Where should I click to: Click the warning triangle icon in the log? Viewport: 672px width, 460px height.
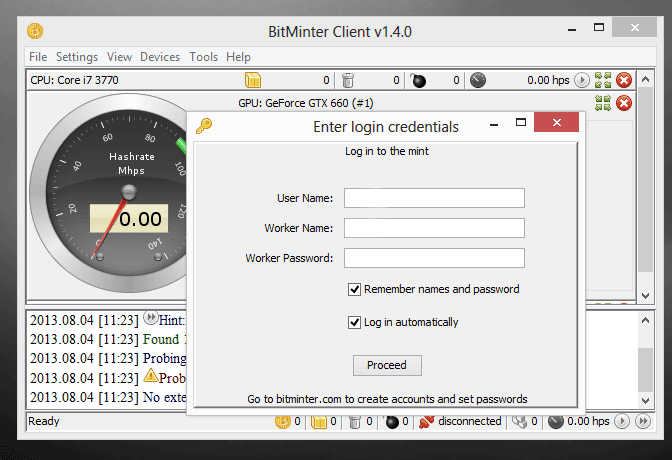coord(151,375)
